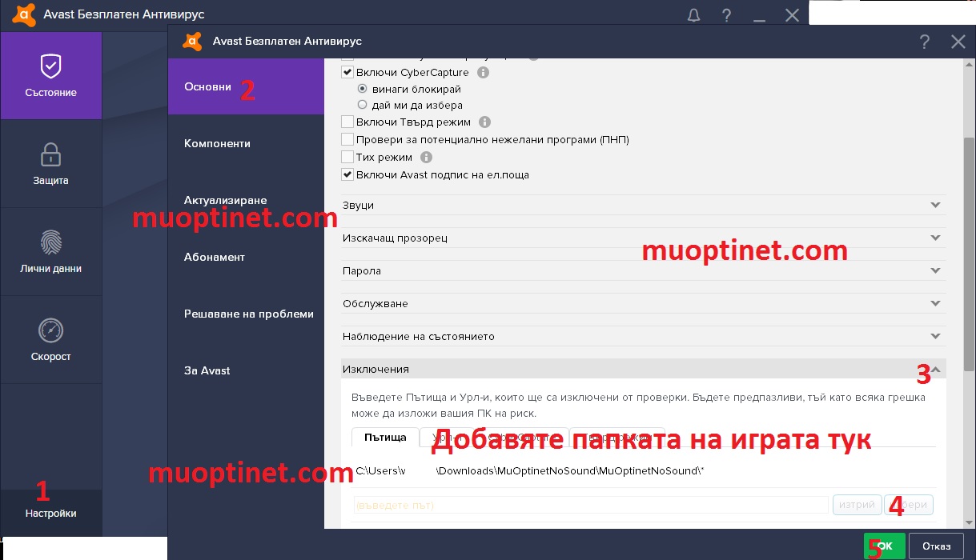Select the винаги блокирай radio option

coord(363,89)
